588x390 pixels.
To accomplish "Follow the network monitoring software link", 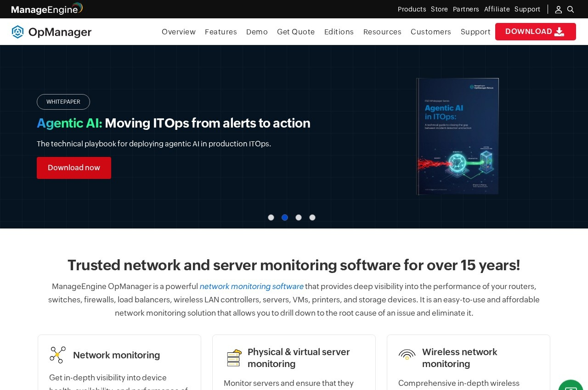I will coord(252,286).
